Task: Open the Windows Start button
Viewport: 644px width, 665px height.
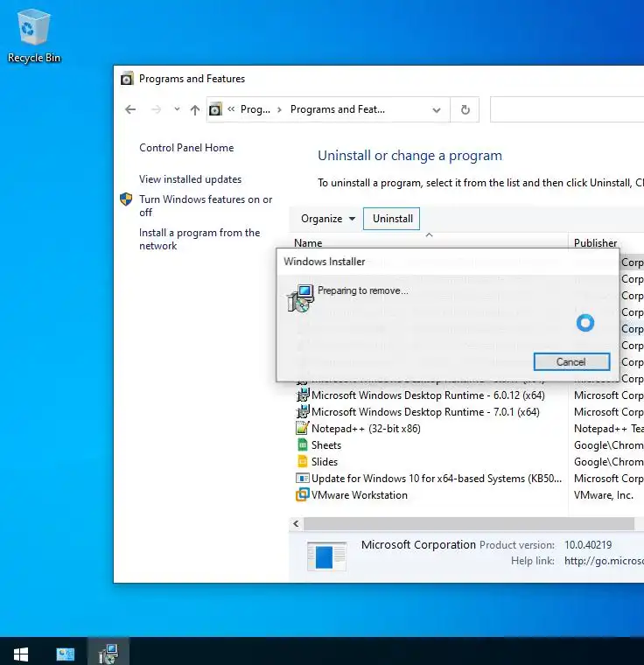Action: (21, 654)
